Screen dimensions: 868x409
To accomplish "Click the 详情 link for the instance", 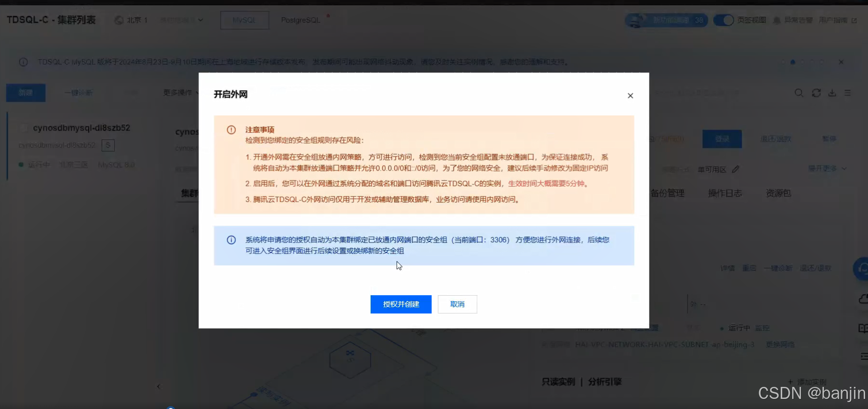I will [x=727, y=268].
